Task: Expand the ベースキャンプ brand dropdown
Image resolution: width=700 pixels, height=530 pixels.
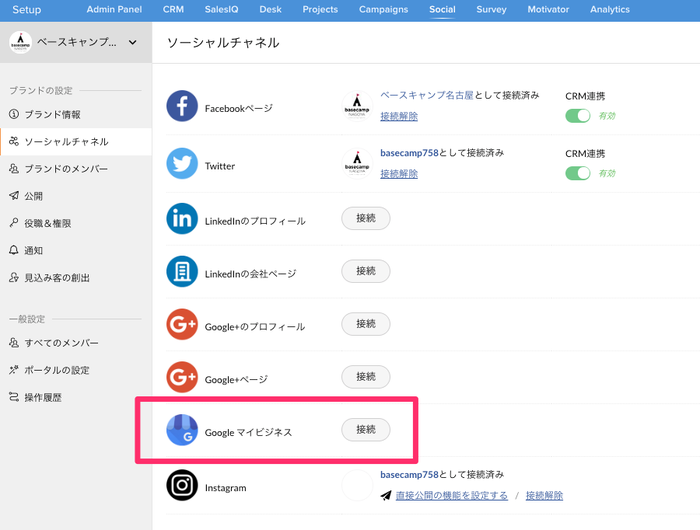Action: pos(133,42)
